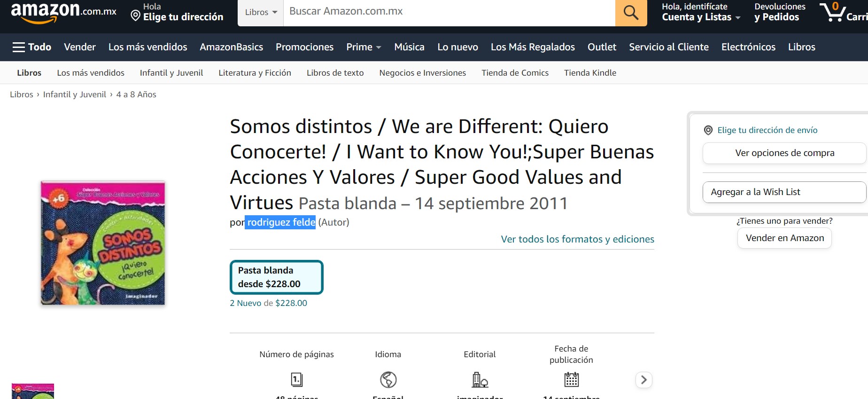This screenshot has width=868, height=399.
Task: Click the ¿Tienes uno para vender? text
Action: [x=784, y=221]
